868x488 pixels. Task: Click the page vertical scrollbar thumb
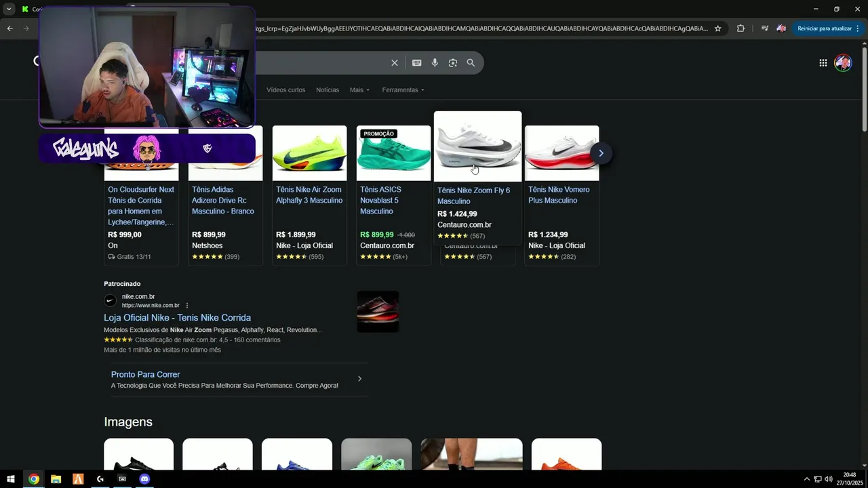tap(864, 89)
